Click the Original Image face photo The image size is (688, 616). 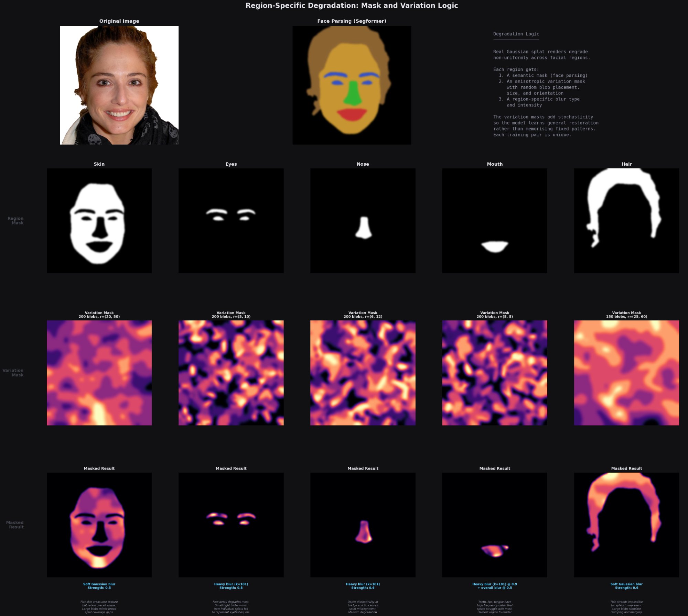click(x=119, y=85)
